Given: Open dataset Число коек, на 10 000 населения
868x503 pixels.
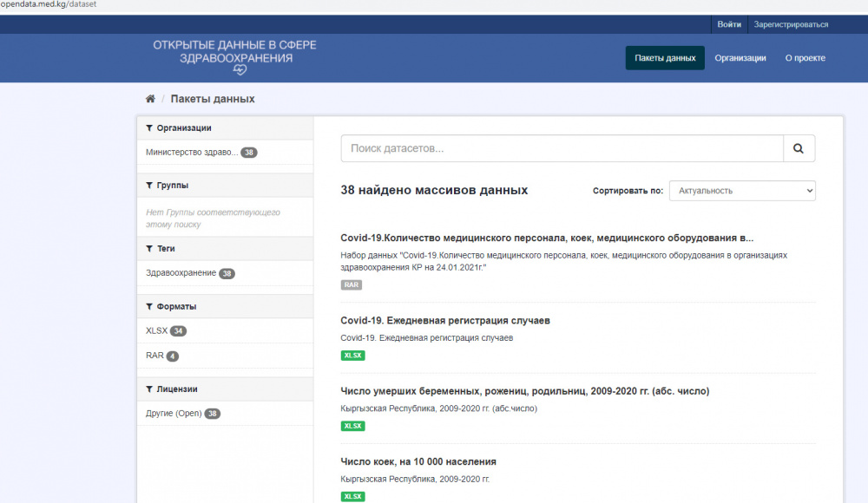Looking at the screenshot, I should coord(418,461).
